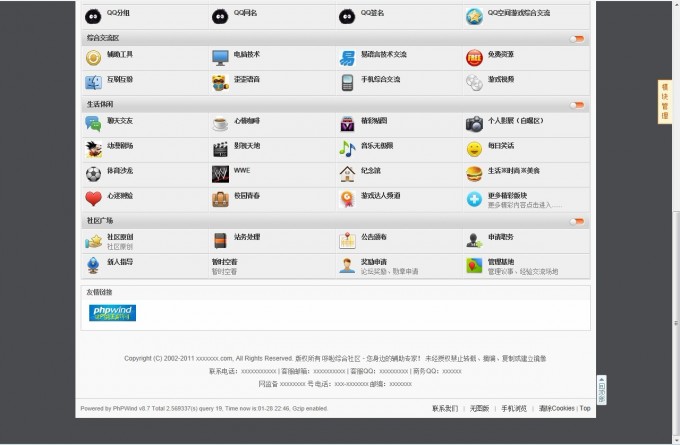Click the hamburger icon for 生活※时尚※美食
The height and width of the screenshot is (445, 680).
coord(474,174)
